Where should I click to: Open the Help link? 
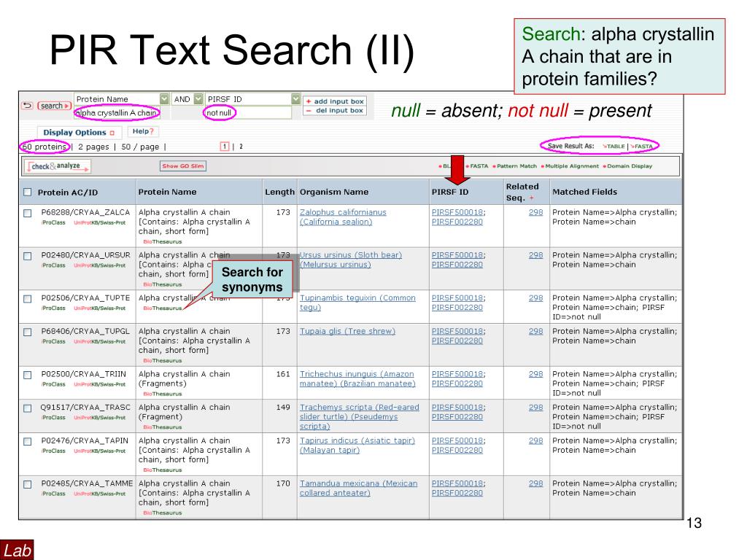click(143, 131)
